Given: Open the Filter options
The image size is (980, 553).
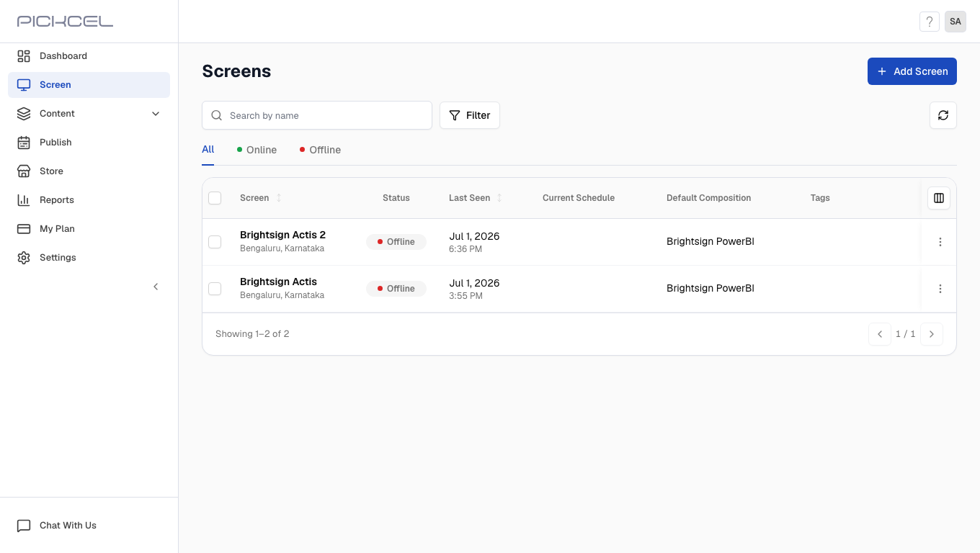Looking at the screenshot, I should 470,115.
